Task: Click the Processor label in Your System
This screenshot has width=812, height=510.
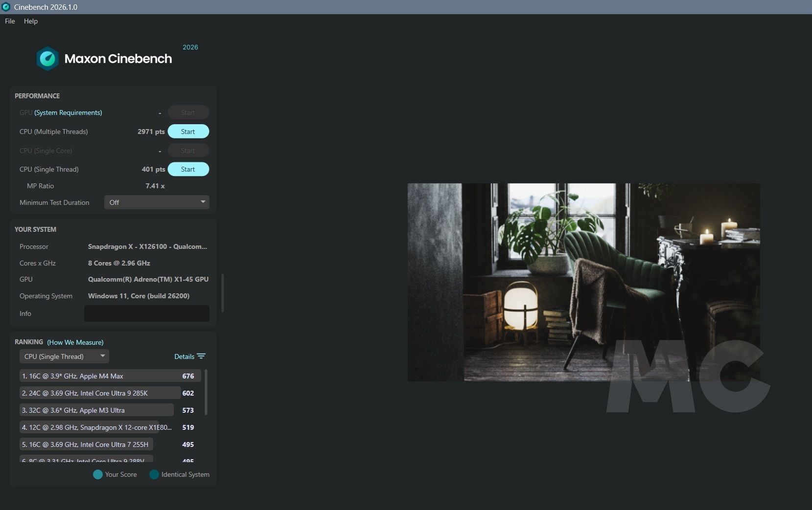Action: click(x=34, y=246)
